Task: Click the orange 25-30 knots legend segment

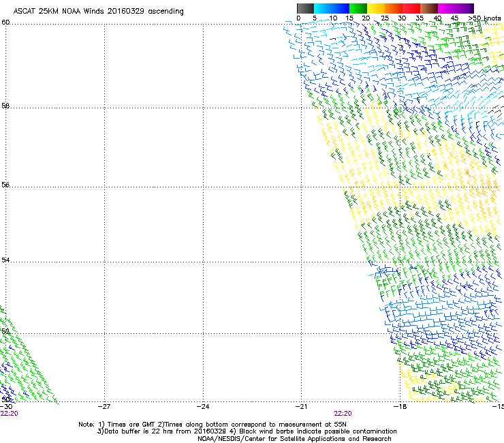Action: pyautogui.click(x=394, y=8)
